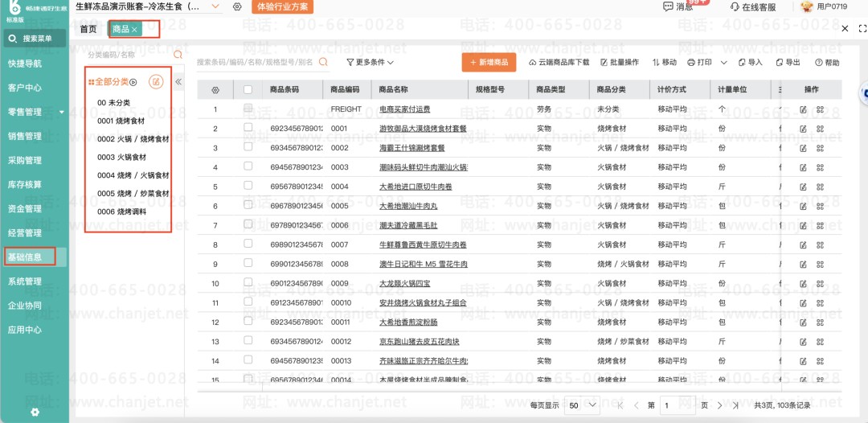868x423 pixels.
Task: Open more actions grid for 电商买家付运费 row
Action: [x=820, y=109]
